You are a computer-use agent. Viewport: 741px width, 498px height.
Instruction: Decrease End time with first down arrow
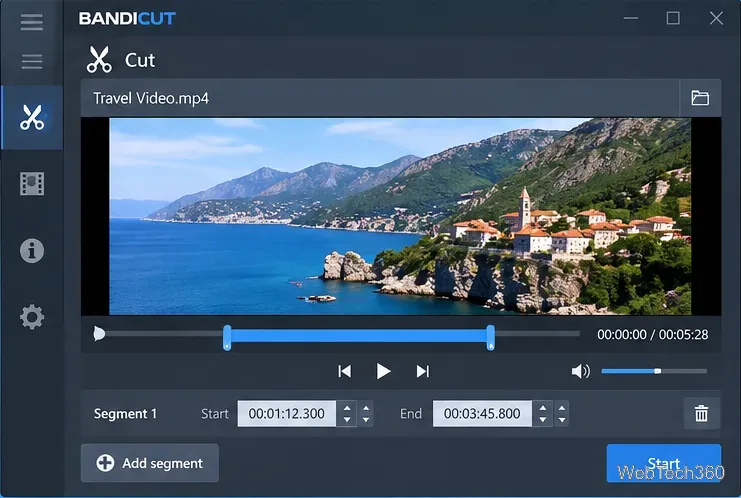[543, 420]
